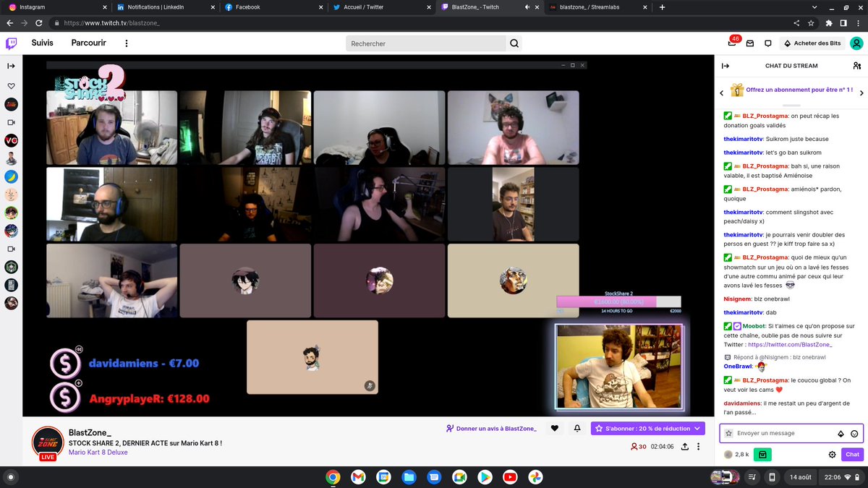Share the stream via upload arrow icon
The height and width of the screenshot is (488, 868).
click(684, 447)
